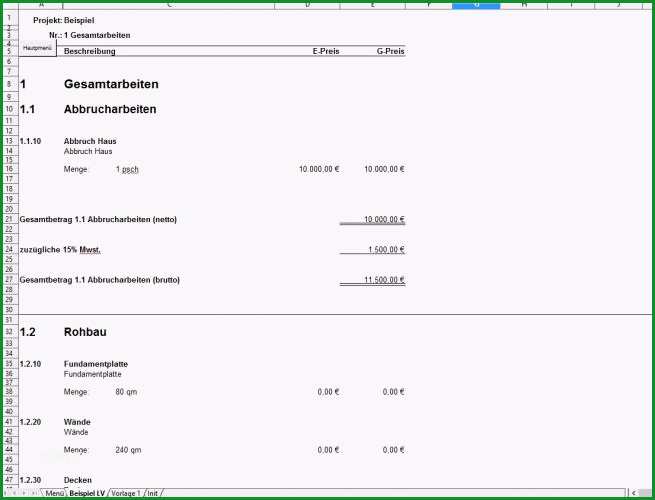Click the 'Projekt: Beispiel' cell

point(64,20)
